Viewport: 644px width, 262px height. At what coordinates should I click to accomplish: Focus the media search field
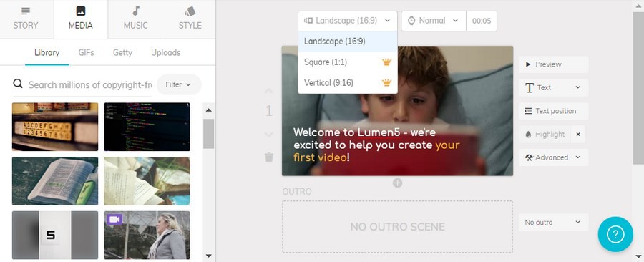click(x=89, y=84)
